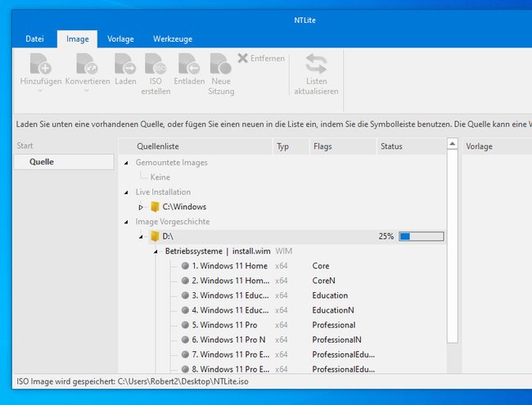
Task: Click the Neue Sitzung icon
Action: pyautogui.click(x=220, y=64)
